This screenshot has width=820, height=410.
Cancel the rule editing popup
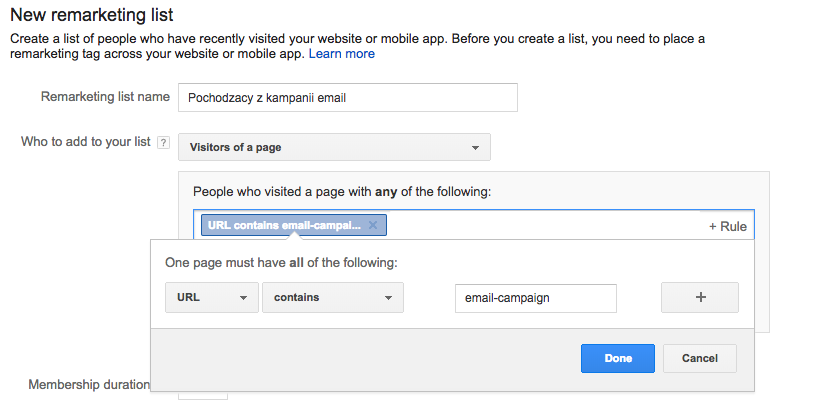pos(699,358)
